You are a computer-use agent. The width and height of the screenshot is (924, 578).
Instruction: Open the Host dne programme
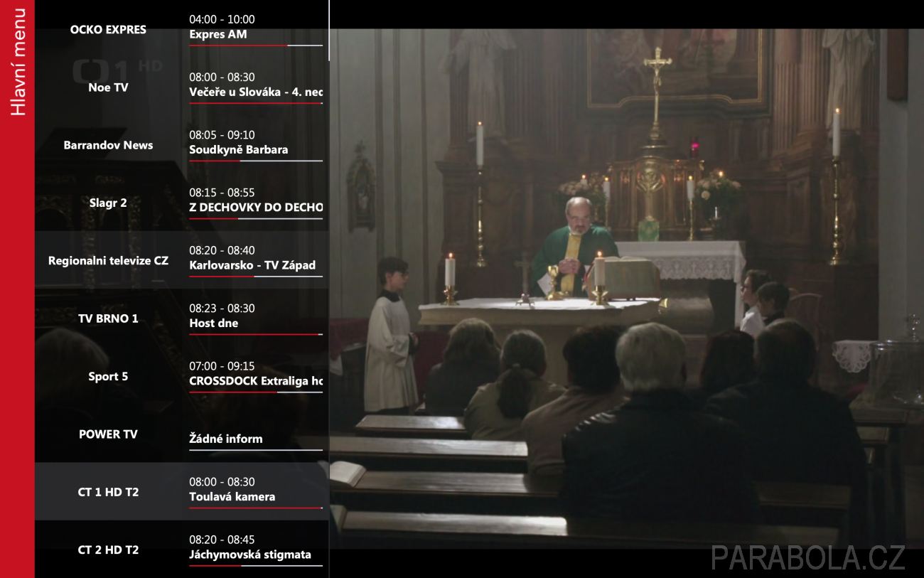click(x=214, y=323)
